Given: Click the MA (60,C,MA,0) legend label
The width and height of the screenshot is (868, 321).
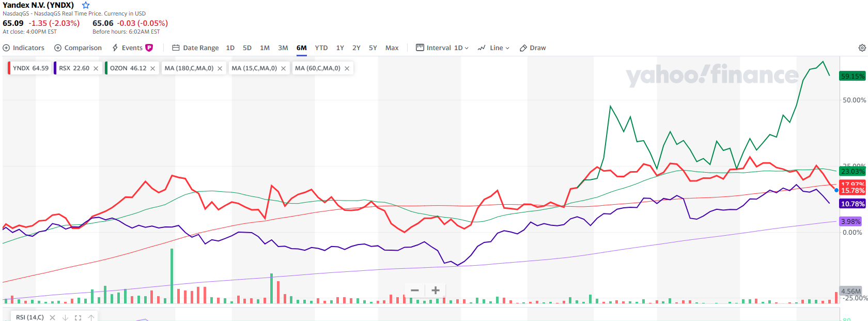Looking at the screenshot, I should [x=318, y=68].
